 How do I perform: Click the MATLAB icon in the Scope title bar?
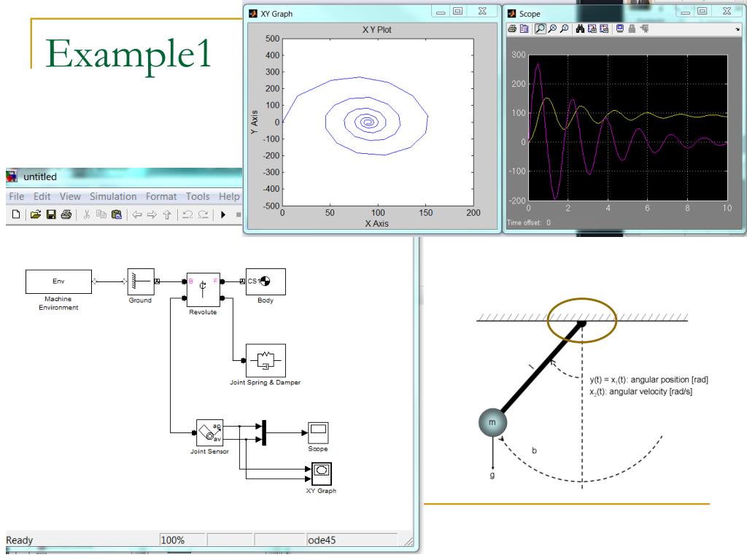[512, 13]
